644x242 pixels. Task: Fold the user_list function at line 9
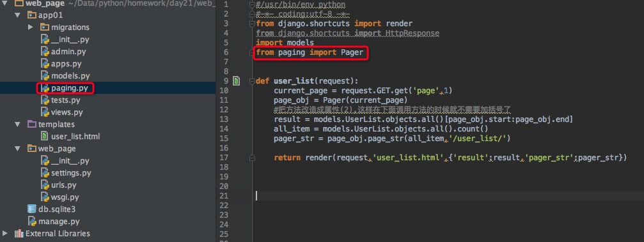click(x=252, y=81)
